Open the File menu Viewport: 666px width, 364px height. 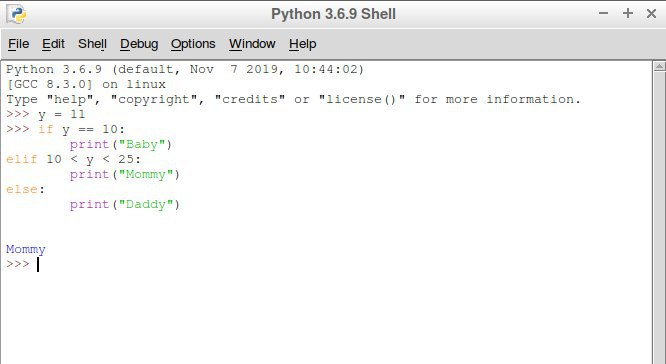[18, 44]
